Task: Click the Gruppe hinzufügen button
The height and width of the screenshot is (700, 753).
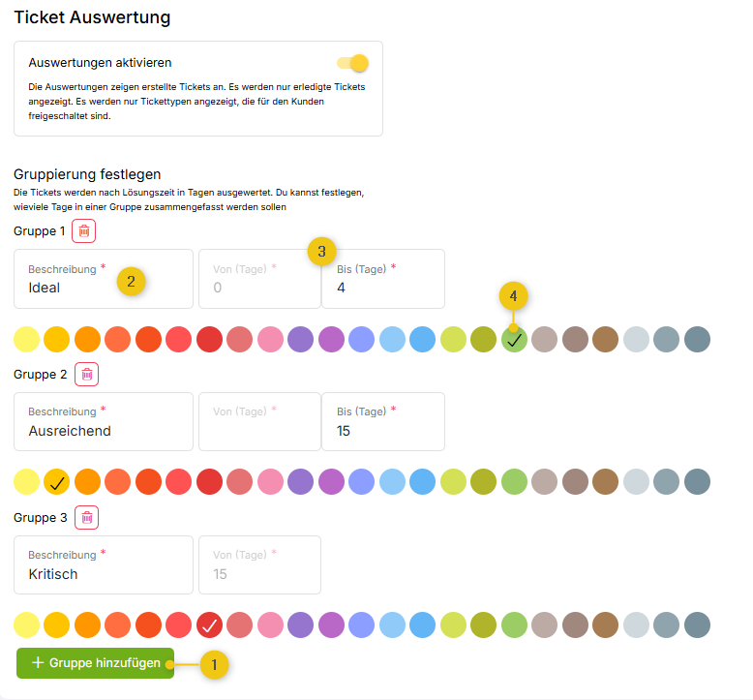Action: pos(95,663)
